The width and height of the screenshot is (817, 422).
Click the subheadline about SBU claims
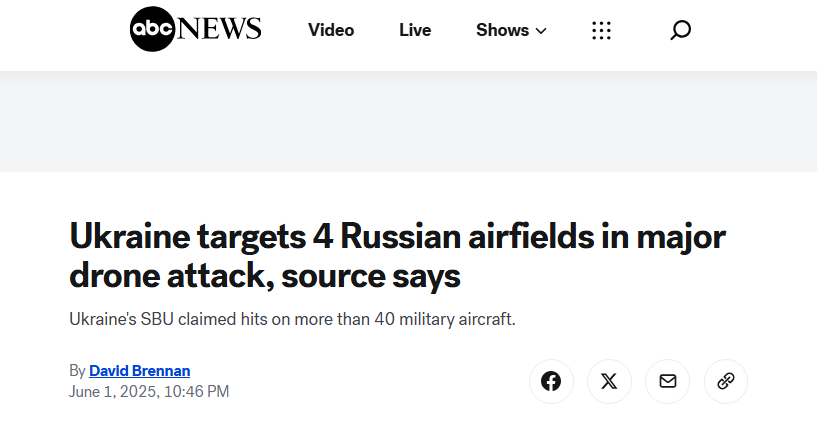click(292, 319)
